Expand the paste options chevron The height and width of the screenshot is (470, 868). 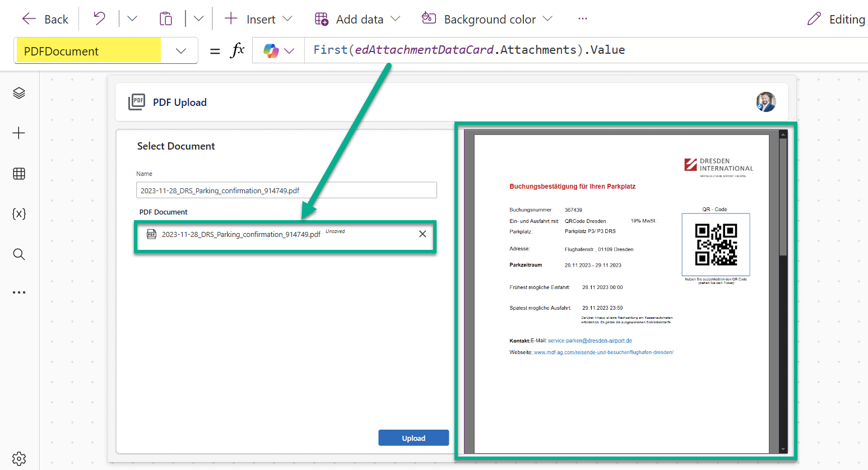pos(198,19)
